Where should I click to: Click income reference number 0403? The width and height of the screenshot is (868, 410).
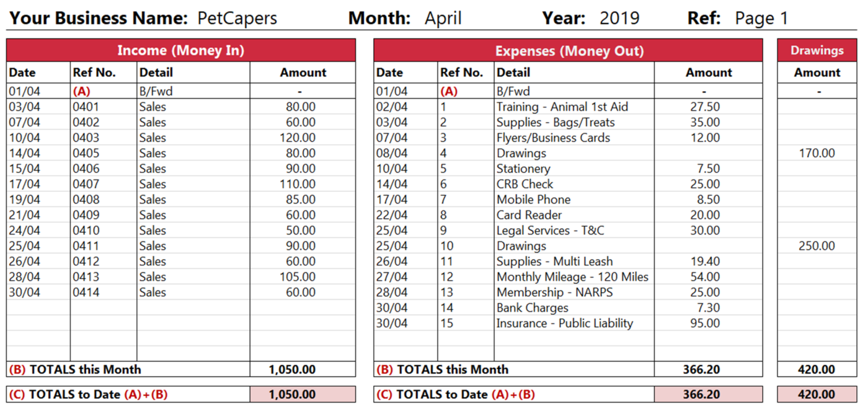click(x=86, y=137)
